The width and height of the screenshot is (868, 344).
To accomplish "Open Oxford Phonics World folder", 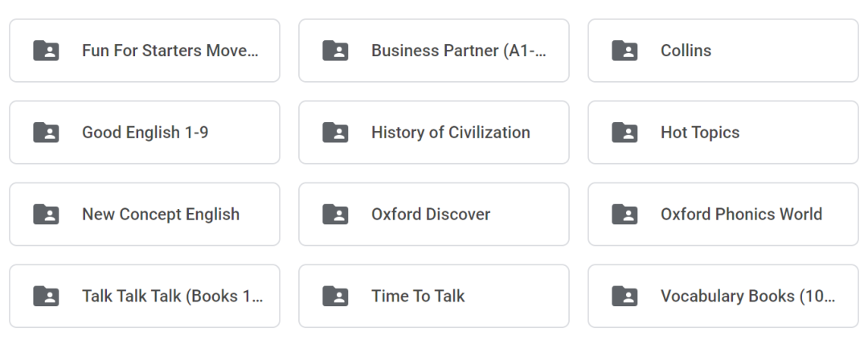I will [723, 215].
